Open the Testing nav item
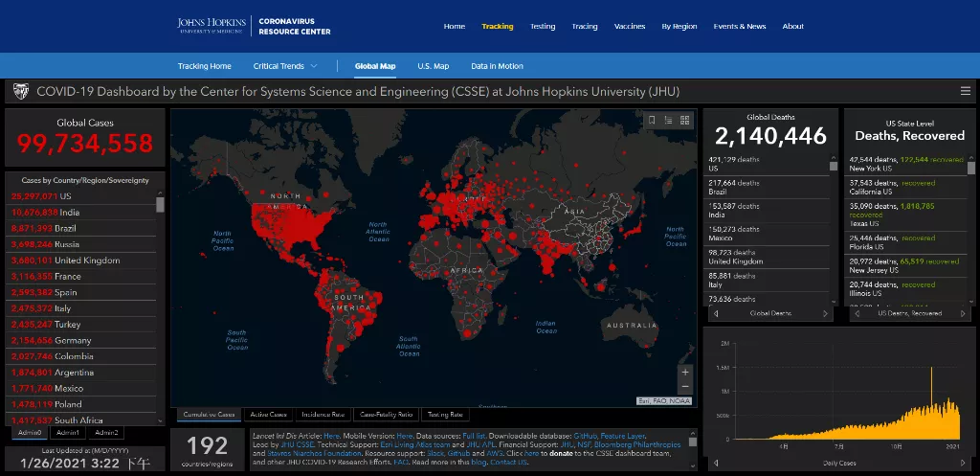The image size is (980, 476). (x=543, y=26)
